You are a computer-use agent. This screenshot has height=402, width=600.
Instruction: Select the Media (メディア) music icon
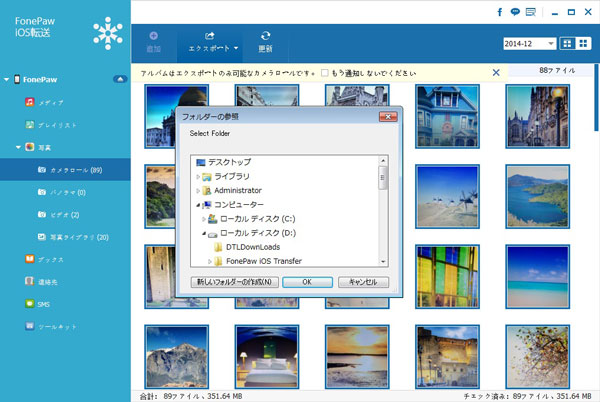(x=30, y=102)
